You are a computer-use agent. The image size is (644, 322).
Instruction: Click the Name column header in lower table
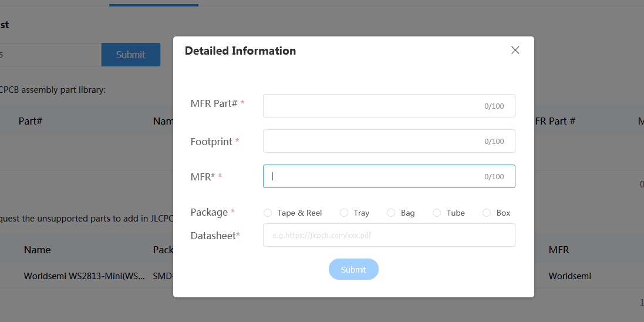pyautogui.click(x=37, y=250)
